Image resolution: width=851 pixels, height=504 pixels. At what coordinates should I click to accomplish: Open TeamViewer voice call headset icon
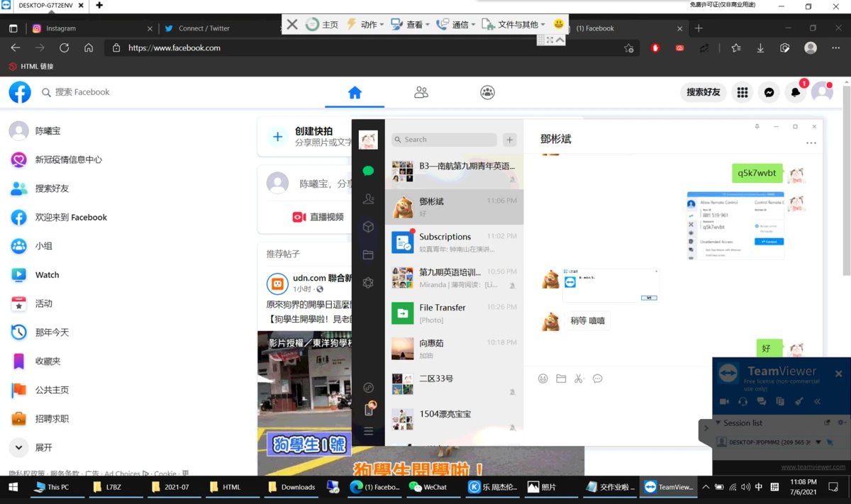pos(742,401)
